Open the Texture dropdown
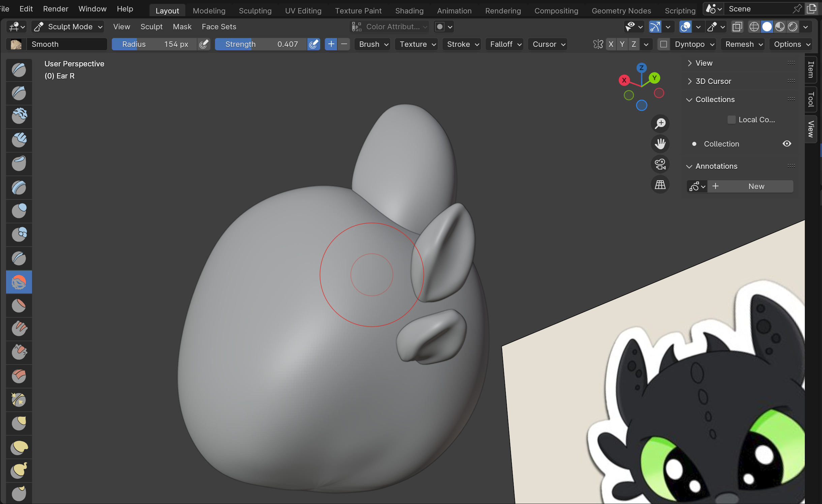Screen dimensions: 822x504 [x=417, y=44]
